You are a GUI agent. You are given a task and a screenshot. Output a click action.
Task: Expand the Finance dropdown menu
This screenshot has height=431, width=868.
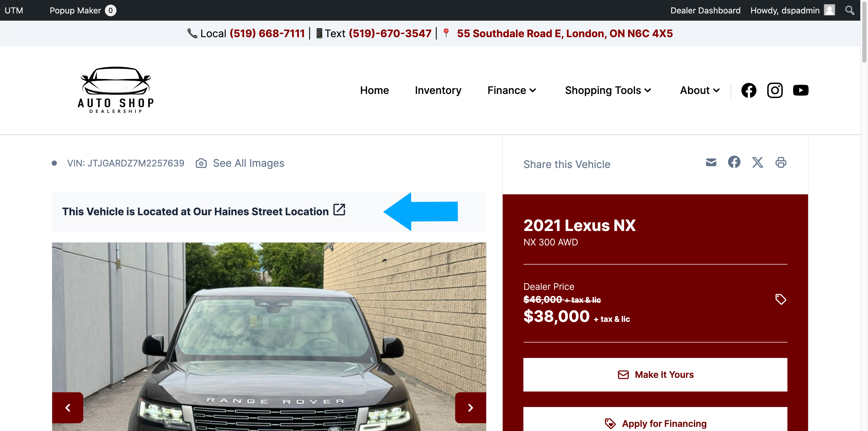(x=512, y=90)
